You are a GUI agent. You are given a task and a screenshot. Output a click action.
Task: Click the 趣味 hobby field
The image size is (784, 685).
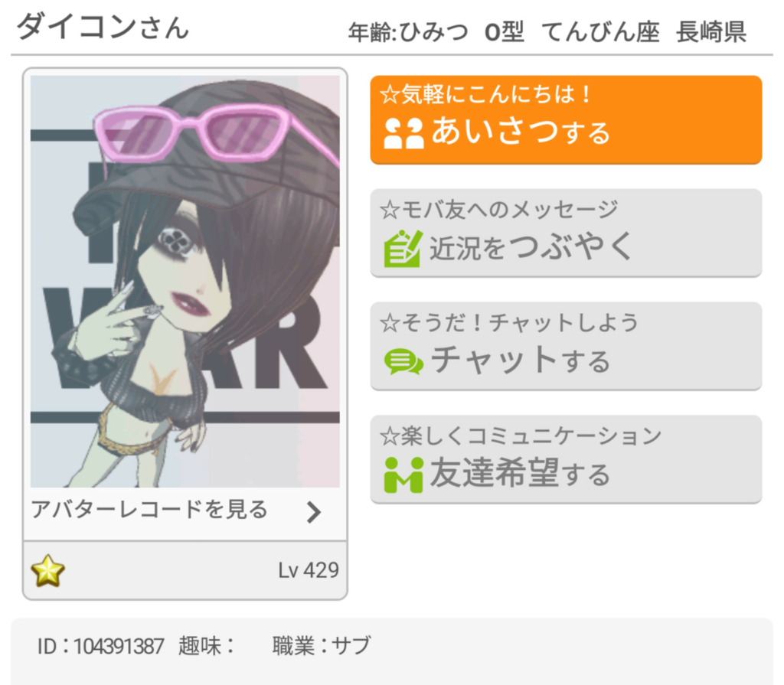pyautogui.click(x=207, y=645)
